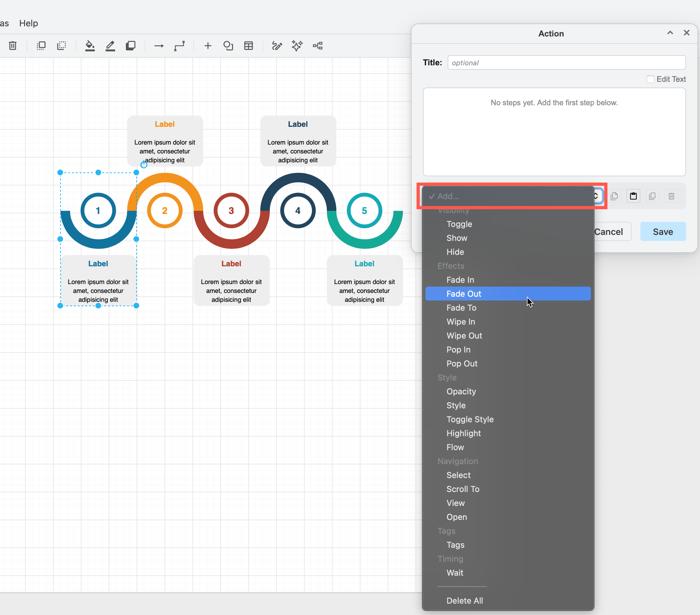Select the Wipe In effect
700x615 pixels.
point(508,322)
